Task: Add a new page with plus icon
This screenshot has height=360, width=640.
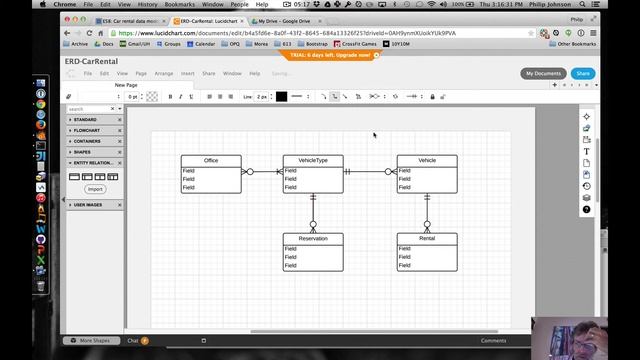Action: (x=555, y=85)
